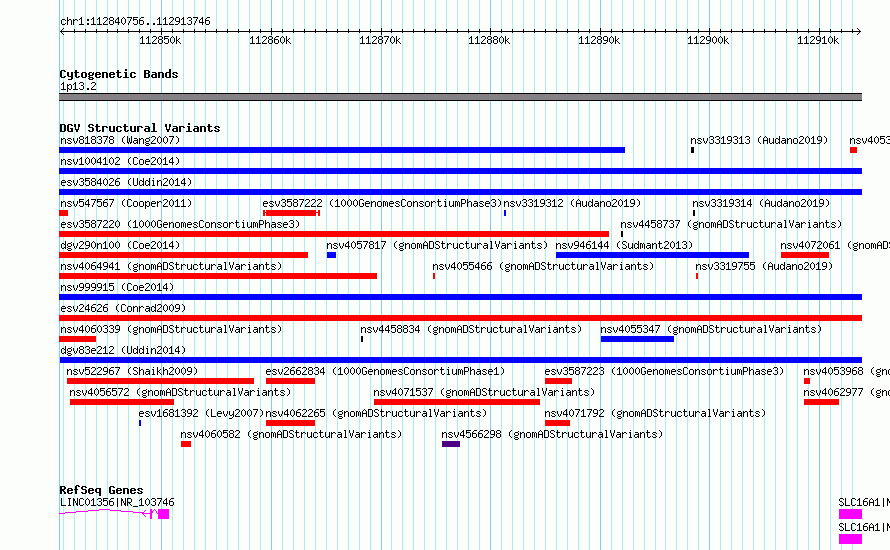This screenshot has width=890, height=550.
Task: Click the purple nsv4566298 variant bar
Action: (451, 444)
